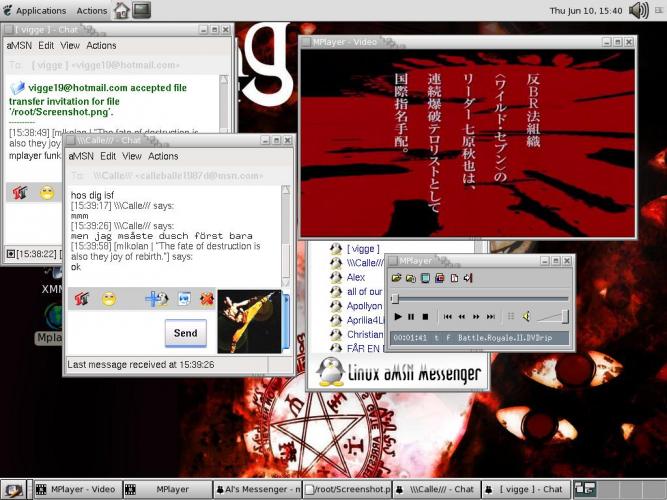The width and height of the screenshot is (667, 500).
Task: Stop the video with MPlayer stop button
Action: pyautogui.click(x=425, y=316)
